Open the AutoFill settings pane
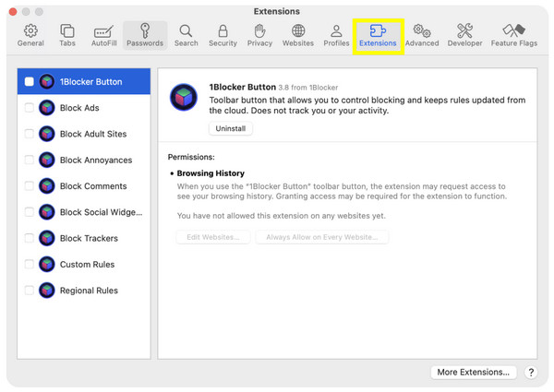 pos(103,35)
